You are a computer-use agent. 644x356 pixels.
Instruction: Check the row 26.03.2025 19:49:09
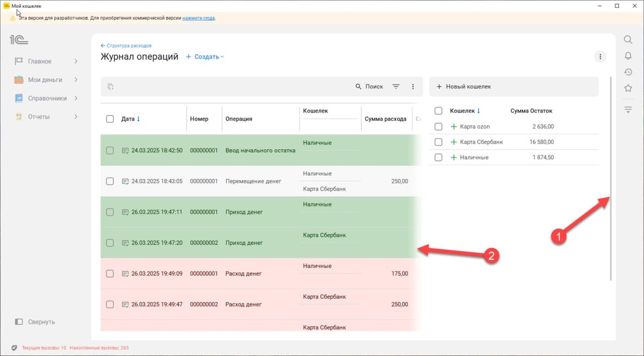(110, 274)
